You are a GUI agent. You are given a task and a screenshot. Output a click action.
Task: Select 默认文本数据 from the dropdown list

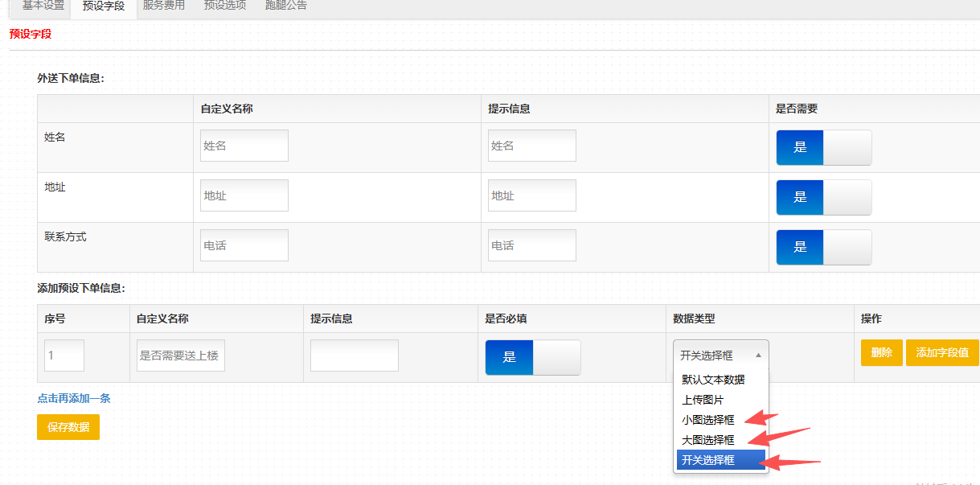coord(713,380)
